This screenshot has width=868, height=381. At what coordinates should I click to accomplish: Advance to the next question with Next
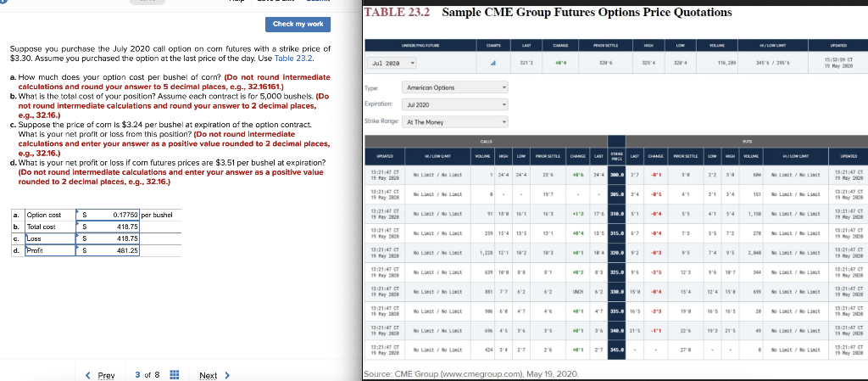click(x=214, y=375)
